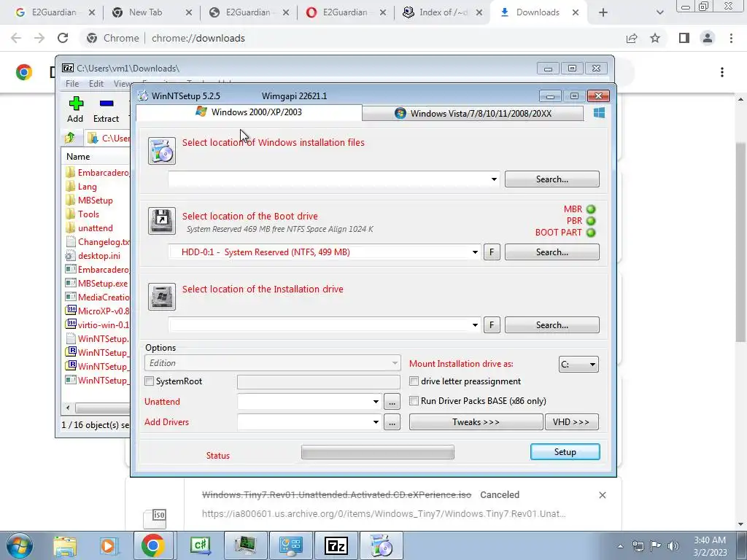Open 7-Zip File menu
747x560 pixels.
(x=72, y=84)
